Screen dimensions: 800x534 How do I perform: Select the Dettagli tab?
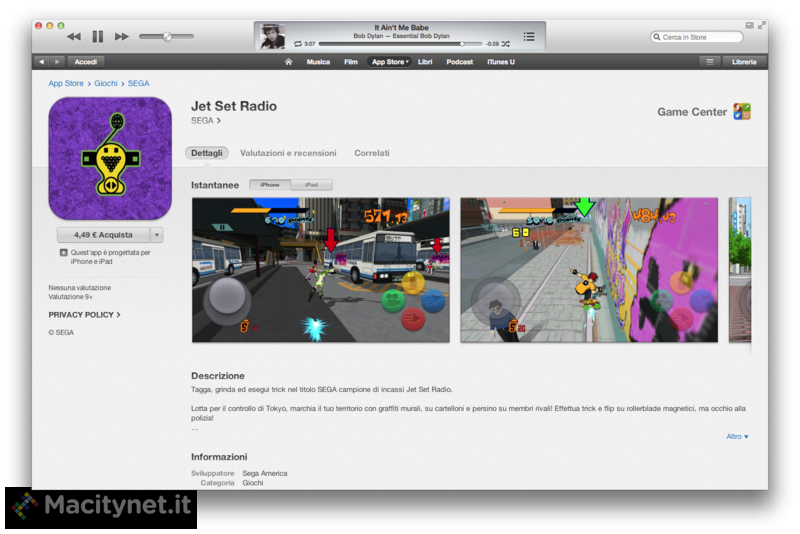207,153
